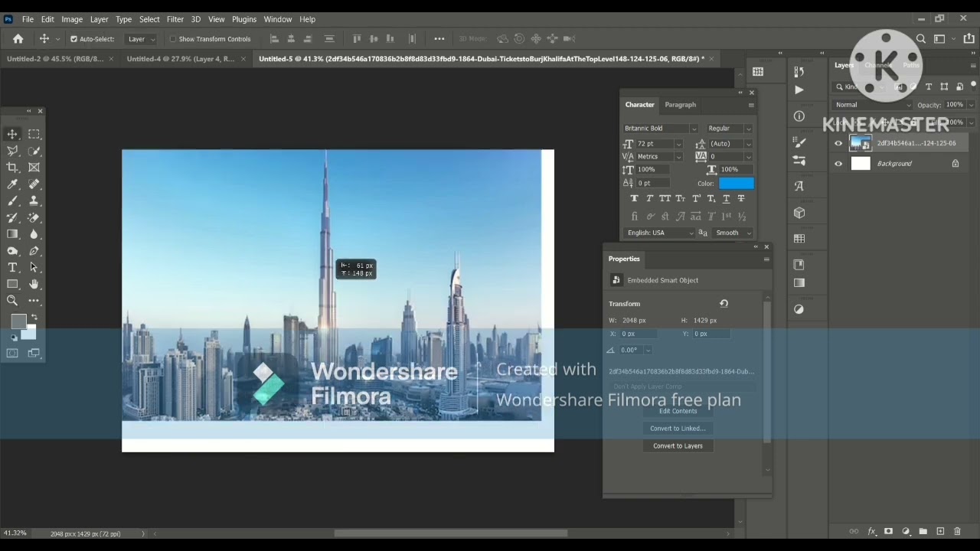Click the search icon in top right
This screenshot has width=980, height=551.
[921, 39]
